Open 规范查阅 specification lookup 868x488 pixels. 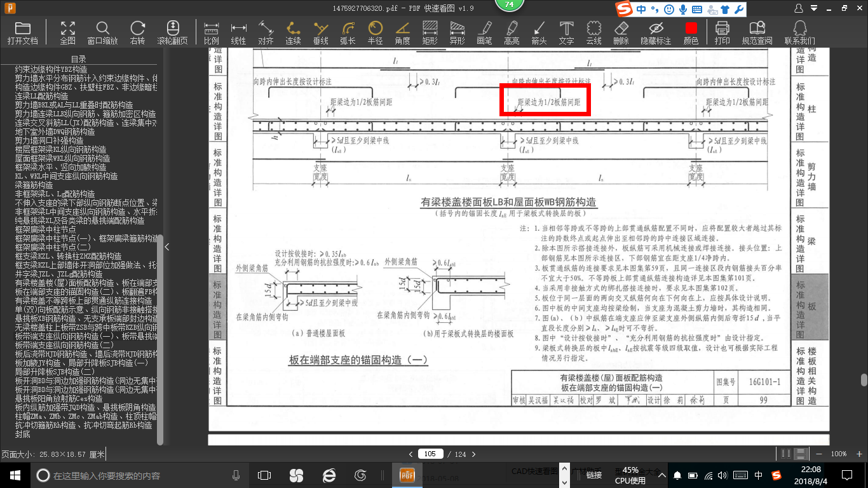[757, 32]
